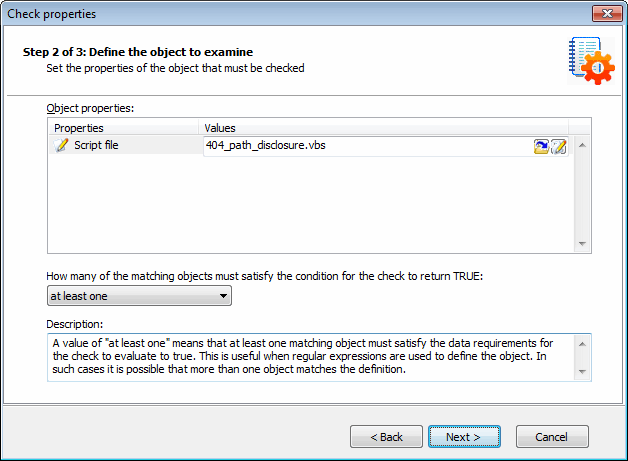Open the browse-for-script folder icon
Image resolution: width=628 pixels, height=461 pixels.
(541, 147)
